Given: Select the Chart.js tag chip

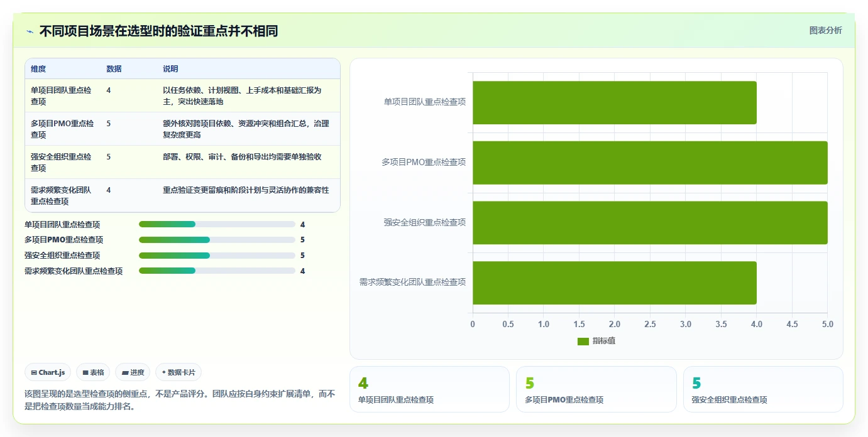Looking at the screenshot, I should click(48, 372).
